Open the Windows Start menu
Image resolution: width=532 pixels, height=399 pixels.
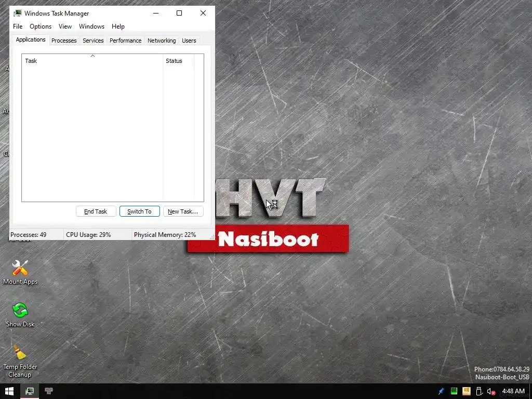click(9, 391)
